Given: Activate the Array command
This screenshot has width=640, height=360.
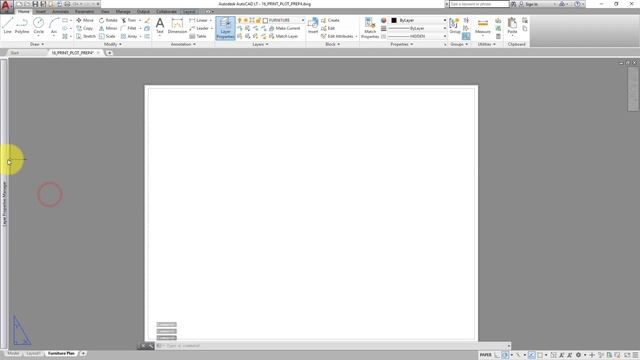Looking at the screenshot, I should tap(129, 36).
